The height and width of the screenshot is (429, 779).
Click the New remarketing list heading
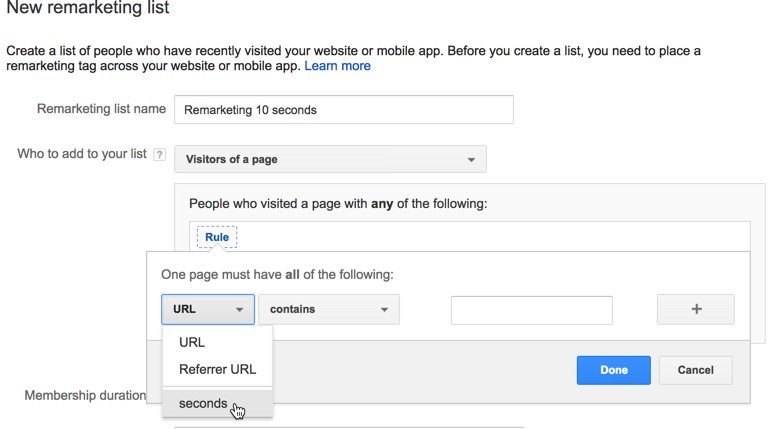point(88,7)
